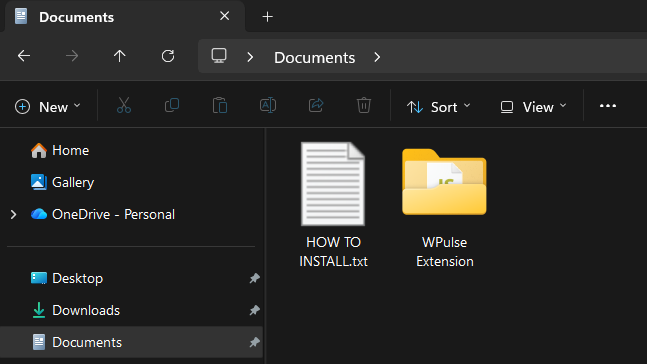Screen dimensions: 647x364
Task: Click the pin icon next to Documents
Action: pyautogui.click(x=255, y=342)
